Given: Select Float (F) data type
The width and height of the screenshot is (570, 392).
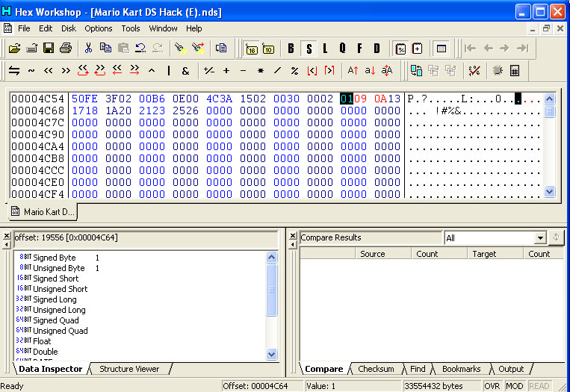Looking at the screenshot, I should coord(359,49).
